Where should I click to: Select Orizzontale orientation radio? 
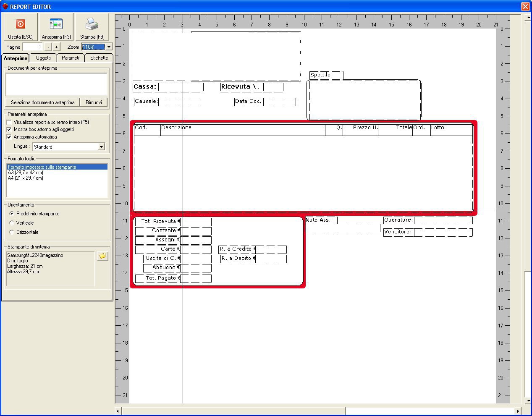tap(12, 232)
